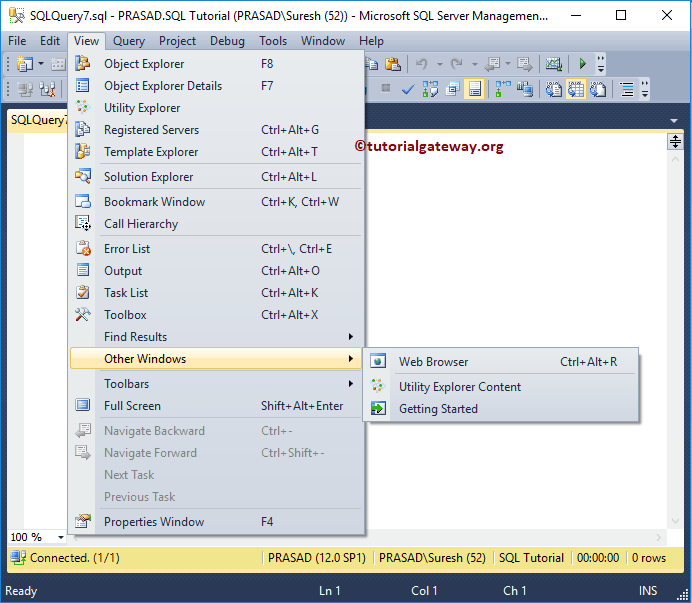
Task: Click the Web Browser globe icon
Action: (x=378, y=361)
